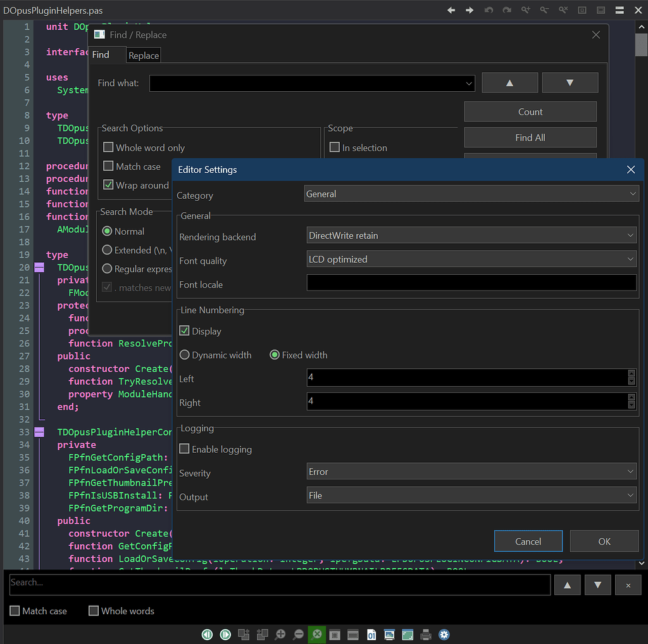This screenshot has width=648, height=644.
Task: Choose Fixed width line numbering
Action: click(275, 355)
